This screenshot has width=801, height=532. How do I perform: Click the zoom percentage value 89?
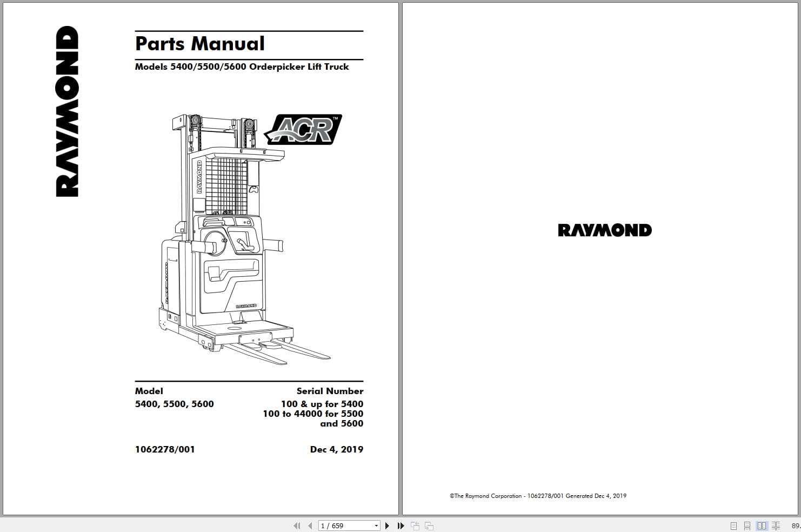pyautogui.click(x=796, y=526)
